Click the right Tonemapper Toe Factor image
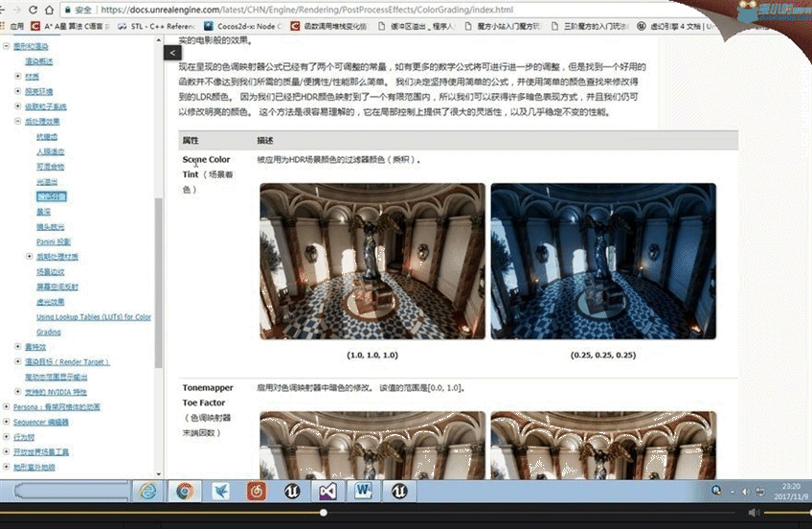812x529 pixels. (x=603, y=445)
